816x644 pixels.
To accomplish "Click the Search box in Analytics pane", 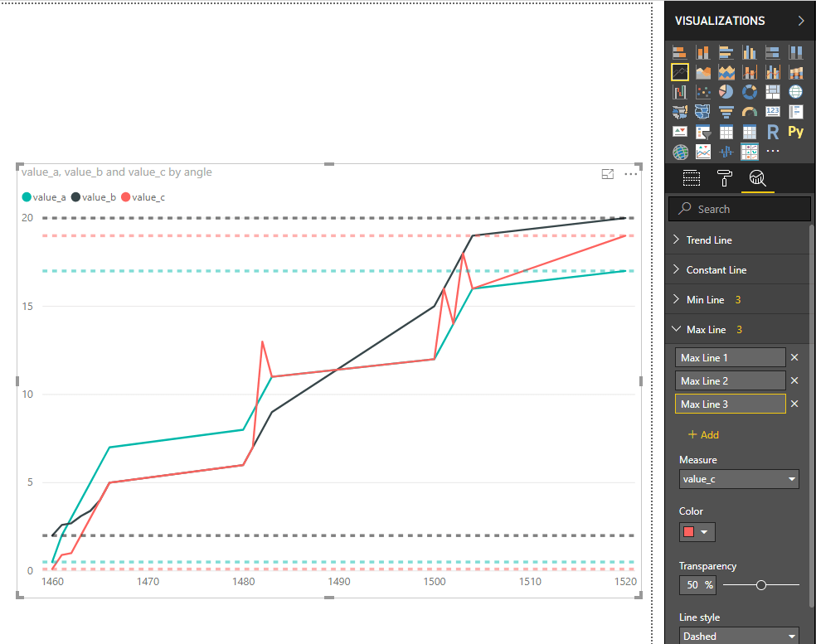I will [x=740, y=209].
